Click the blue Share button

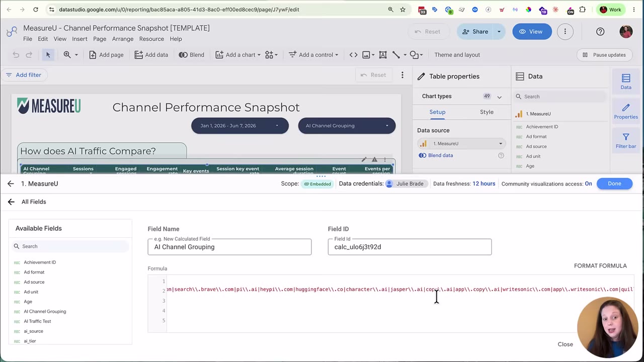pyautogui.click(x=474, y=32)
